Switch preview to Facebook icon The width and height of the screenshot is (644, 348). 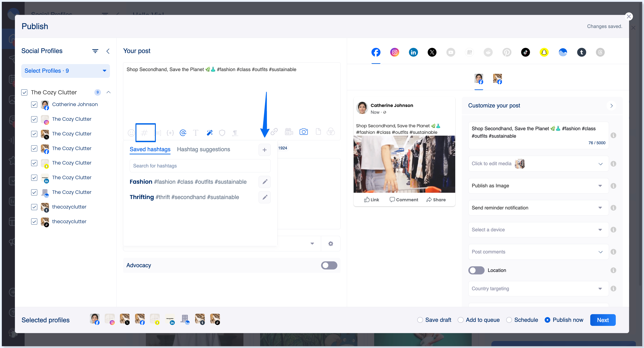[x=376, y=52]
